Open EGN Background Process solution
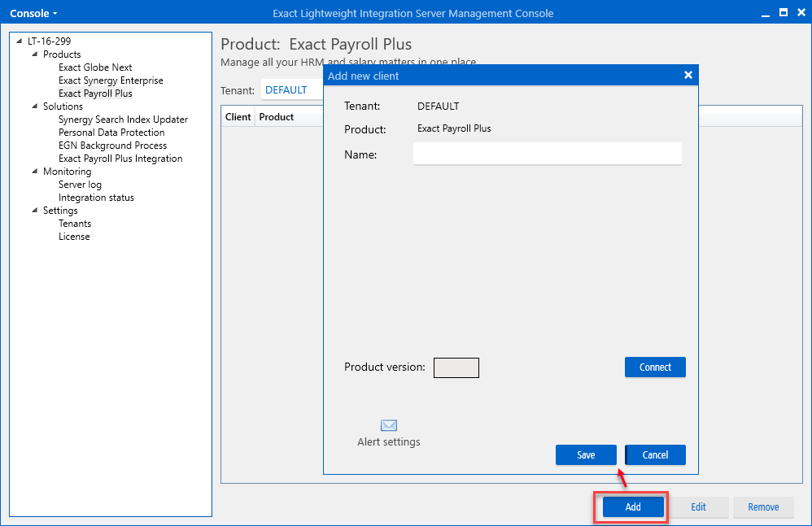Viewport: 812px width, 526px height. tap(113, 146)
